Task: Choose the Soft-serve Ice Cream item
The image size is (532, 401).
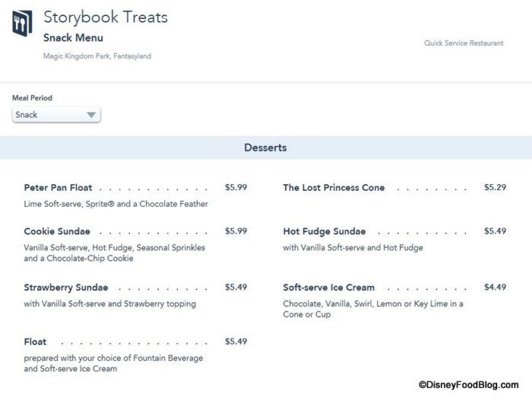Action: 328,288
